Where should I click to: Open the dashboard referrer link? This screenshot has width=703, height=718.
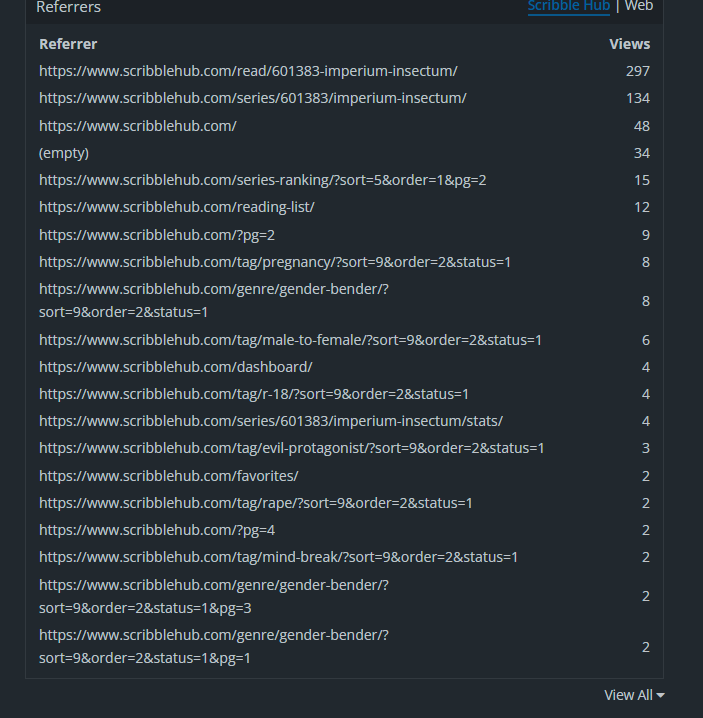[x=176, y=367]
